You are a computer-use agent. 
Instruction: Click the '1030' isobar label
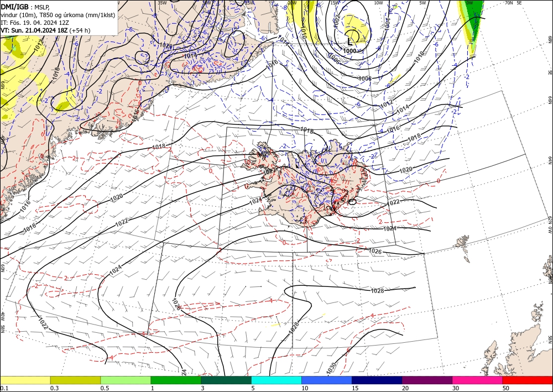coord(331,369)
